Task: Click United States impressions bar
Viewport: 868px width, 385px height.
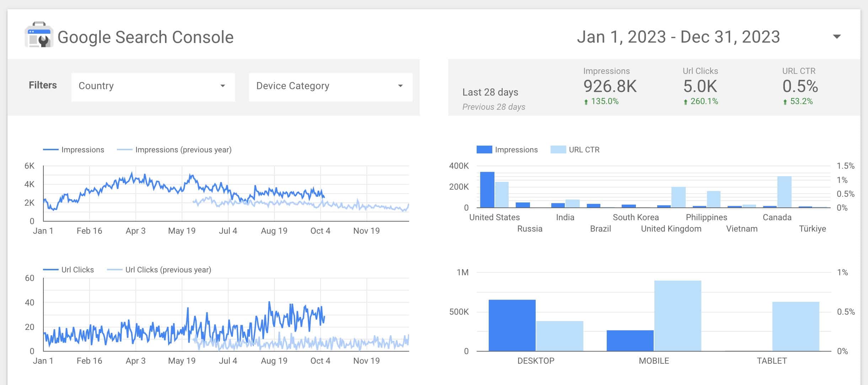Action: [487, 190]
